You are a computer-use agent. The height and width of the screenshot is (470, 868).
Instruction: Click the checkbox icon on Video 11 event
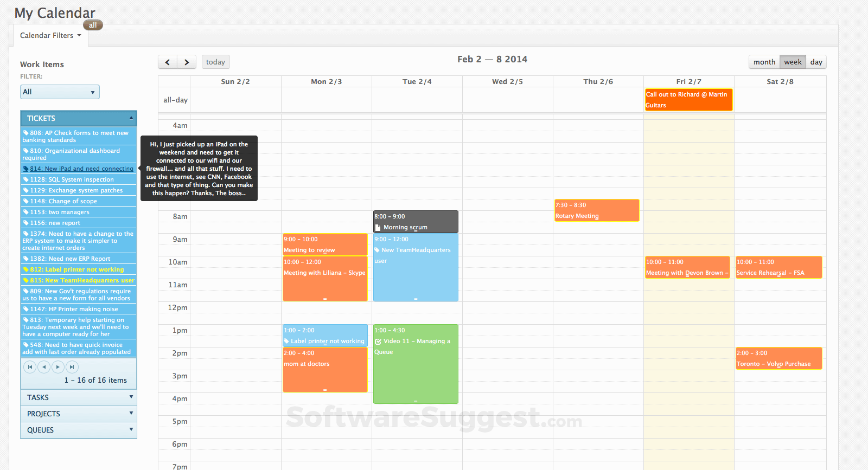click(x=378, y=342)
